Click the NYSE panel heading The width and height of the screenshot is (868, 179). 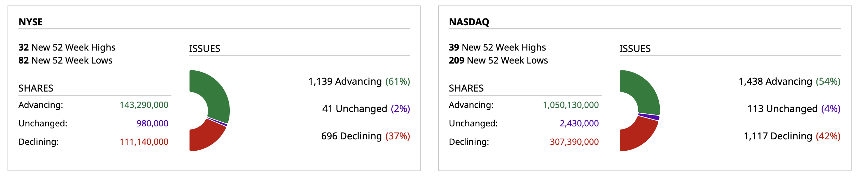[31, 22]
